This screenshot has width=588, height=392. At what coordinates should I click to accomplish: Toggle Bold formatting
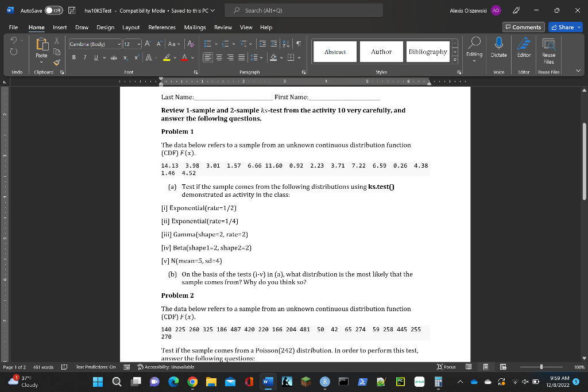coord(74,57)
